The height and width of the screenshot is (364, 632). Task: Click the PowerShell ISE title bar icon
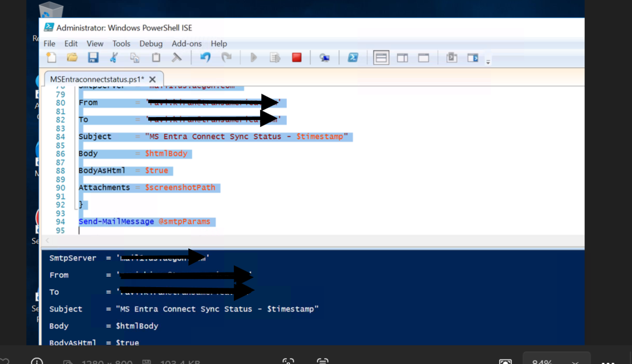coord(49,27)
